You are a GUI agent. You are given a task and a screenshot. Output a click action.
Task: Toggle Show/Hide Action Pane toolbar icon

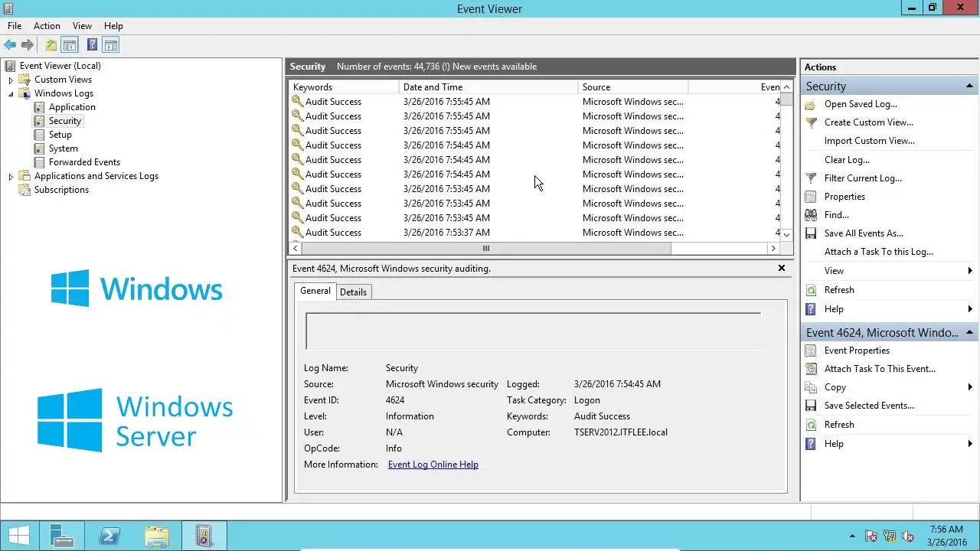tap(111, 45)
